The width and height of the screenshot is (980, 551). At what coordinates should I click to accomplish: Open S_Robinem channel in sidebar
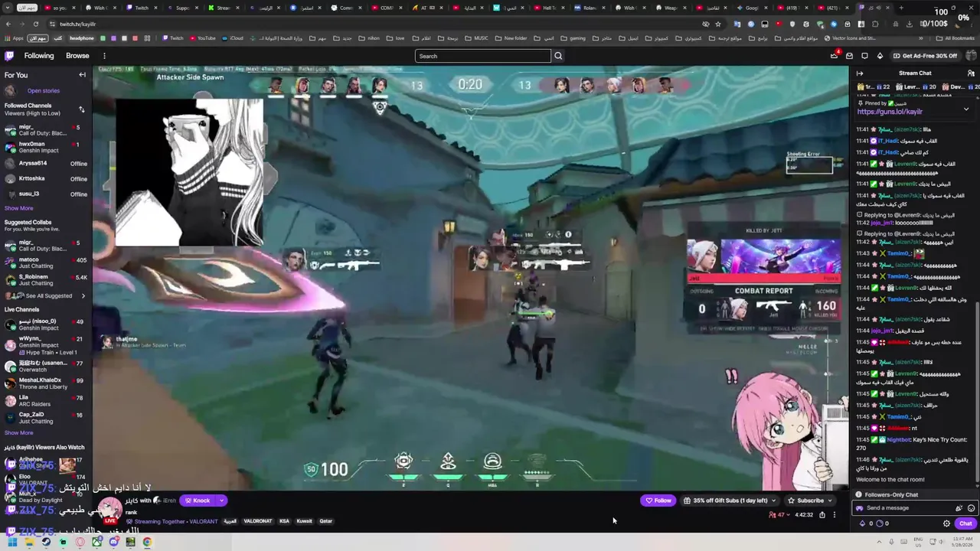(46, 279)
